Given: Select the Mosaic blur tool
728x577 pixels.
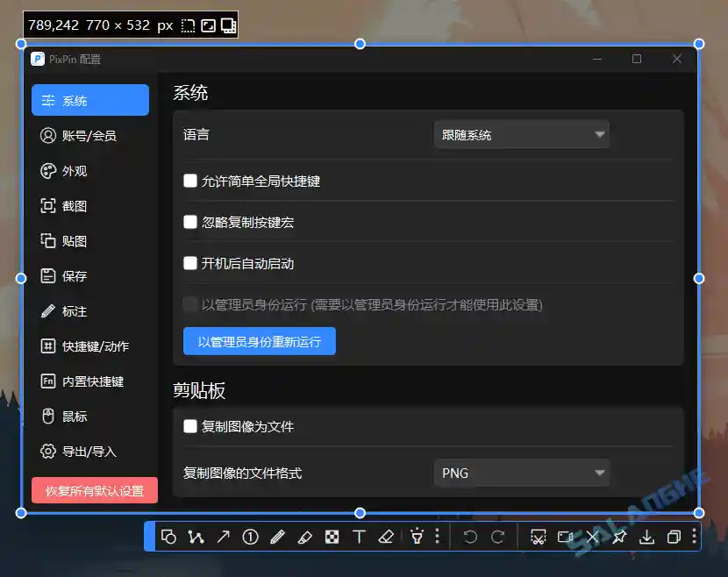Looking at the screenshot, I should (x=332, y=536).
